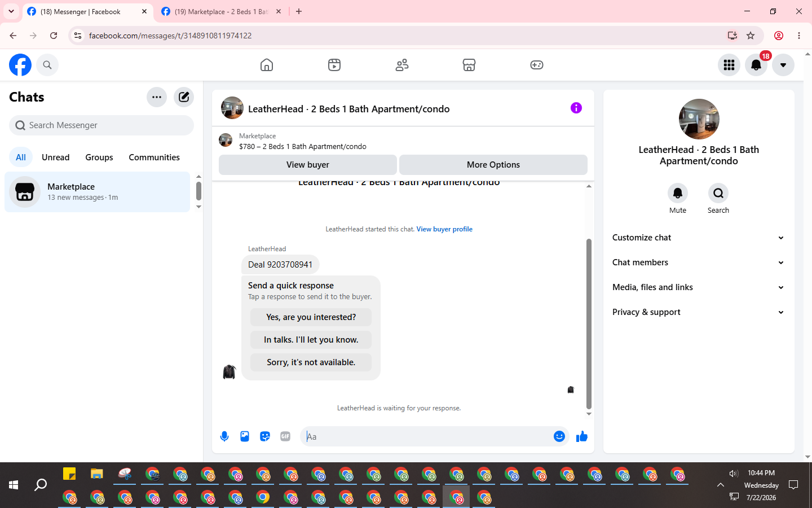Search in conversation using magnifier icon

tap(718, 193)
